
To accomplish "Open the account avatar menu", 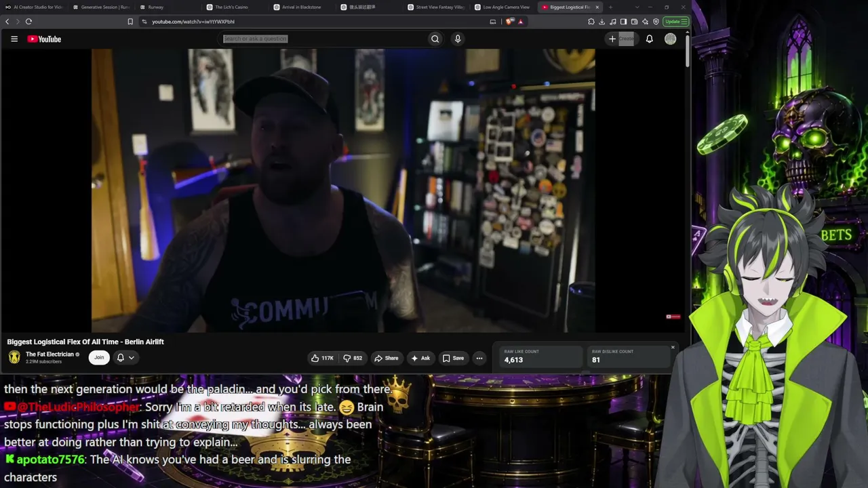I will [670, 39].
